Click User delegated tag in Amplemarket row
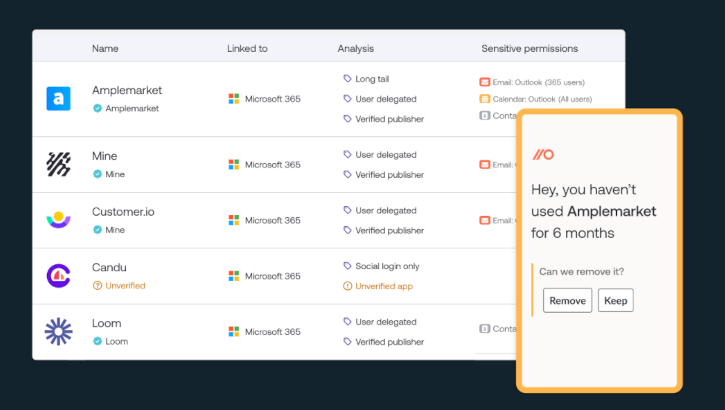725x410 pixels. click(386, 99)
